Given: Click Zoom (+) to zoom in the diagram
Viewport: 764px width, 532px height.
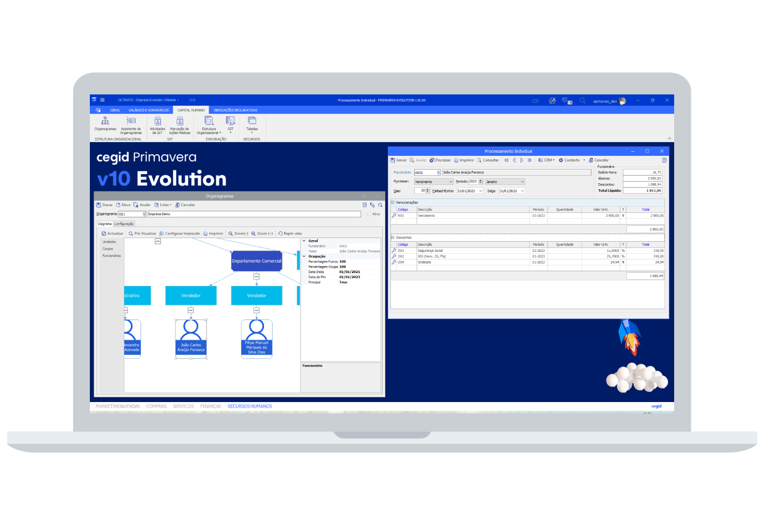Looking at the screenshot, I should (x=262, y=234).
